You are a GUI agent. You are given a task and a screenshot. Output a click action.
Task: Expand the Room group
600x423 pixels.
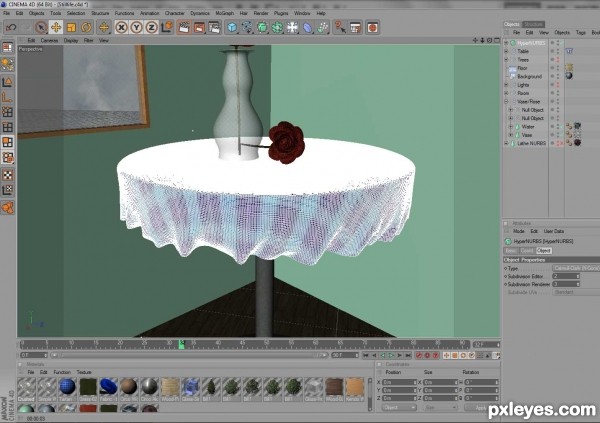click(x=506, y=93)
